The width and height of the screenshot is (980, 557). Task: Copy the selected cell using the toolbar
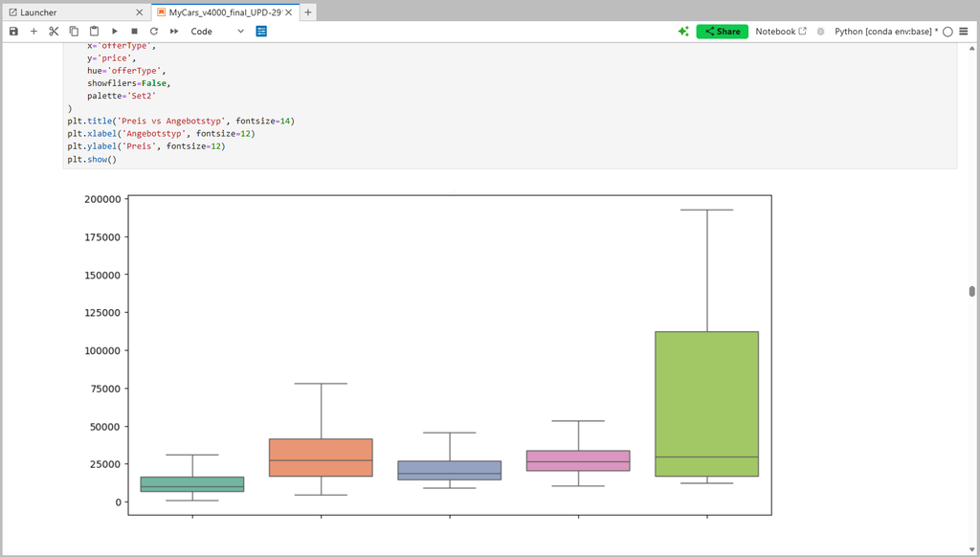pyautogui.click(x=74, y=32)
